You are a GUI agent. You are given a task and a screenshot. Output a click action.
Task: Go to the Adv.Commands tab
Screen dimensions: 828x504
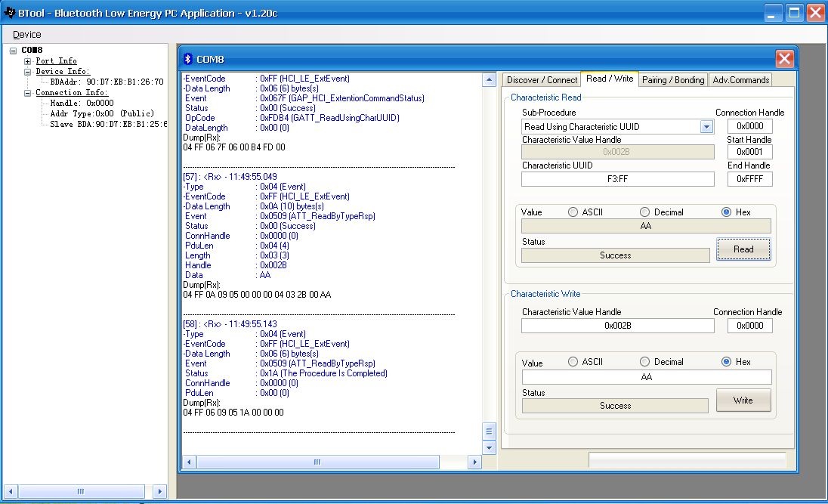tap(741, 80)
